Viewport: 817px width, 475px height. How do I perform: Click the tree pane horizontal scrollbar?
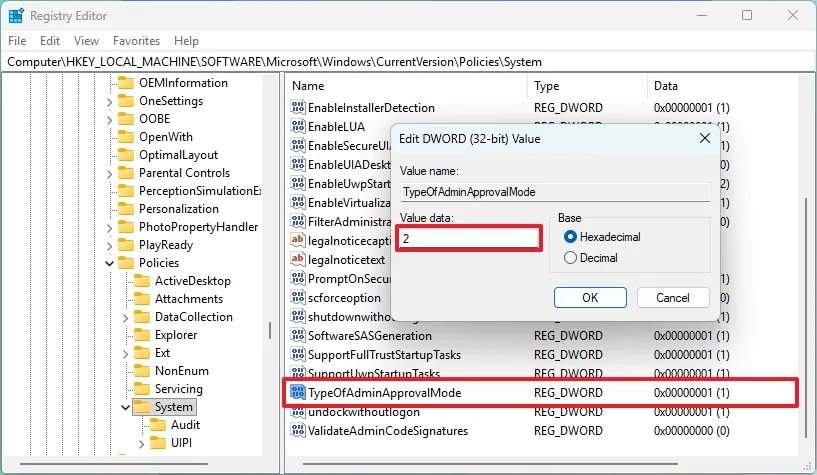tap(114, 463)
